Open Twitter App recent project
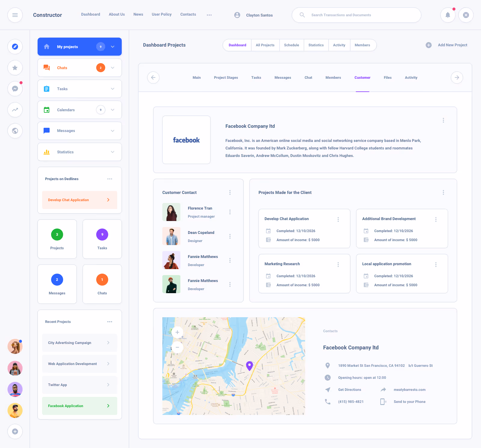 tap(80, 385)
